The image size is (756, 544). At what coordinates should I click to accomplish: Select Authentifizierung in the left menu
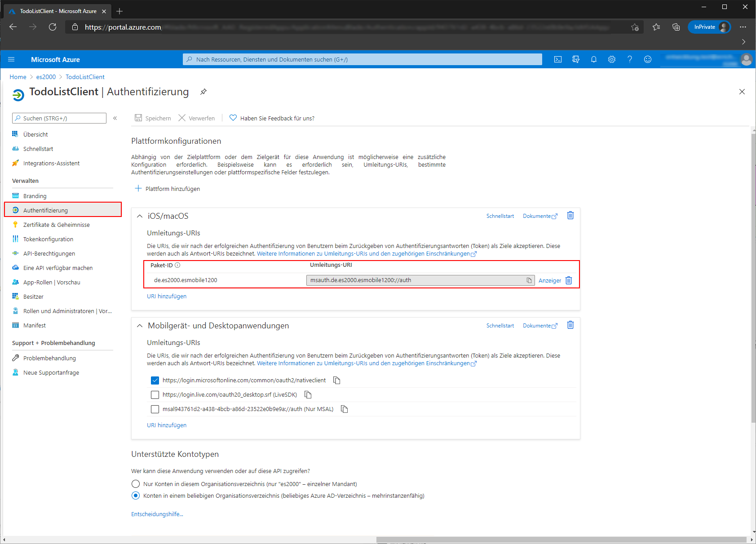63,210
